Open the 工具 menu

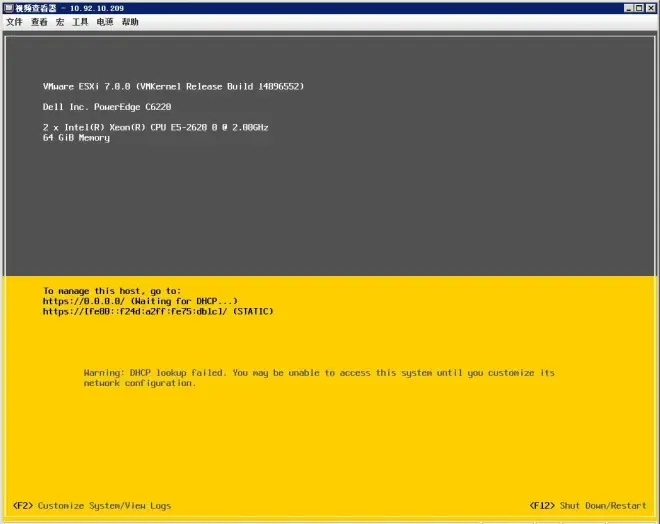click(x=80, y=22)
